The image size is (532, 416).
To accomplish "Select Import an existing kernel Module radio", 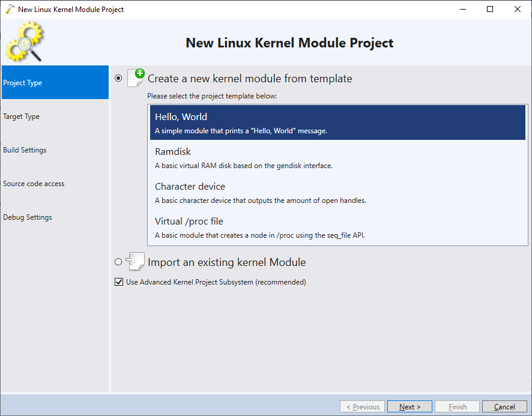I will pyautogui.click(x=118, y=262).
